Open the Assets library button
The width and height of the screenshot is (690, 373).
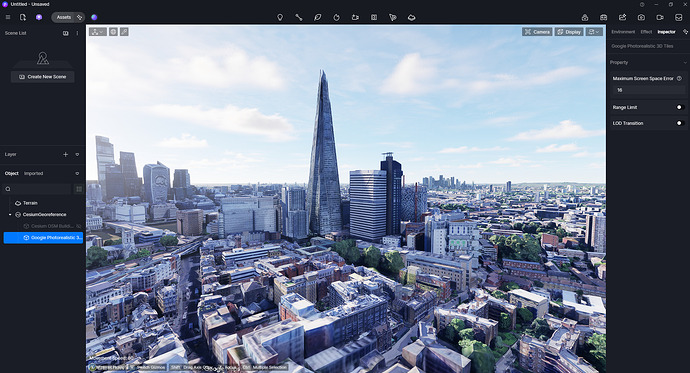pos(63,17)
